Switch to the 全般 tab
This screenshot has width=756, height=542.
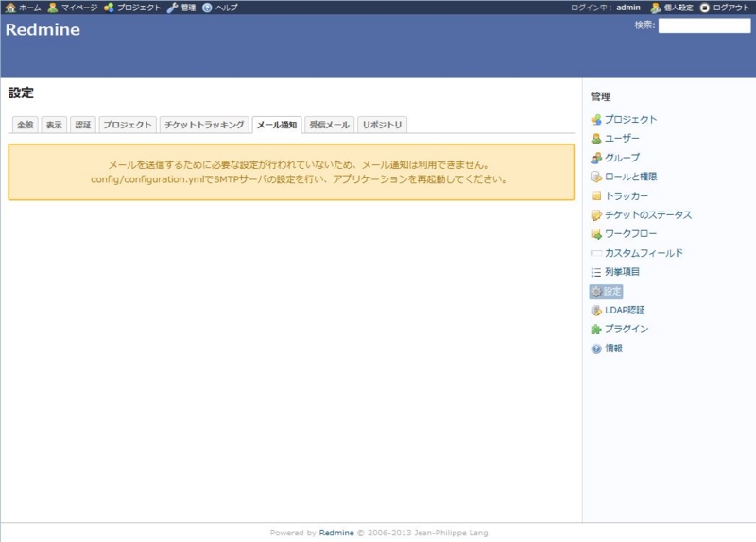(26, 125)
